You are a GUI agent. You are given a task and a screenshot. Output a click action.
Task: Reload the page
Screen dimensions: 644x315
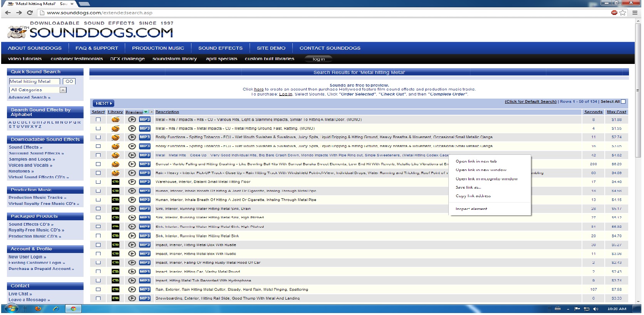click(x=30, y=13)
